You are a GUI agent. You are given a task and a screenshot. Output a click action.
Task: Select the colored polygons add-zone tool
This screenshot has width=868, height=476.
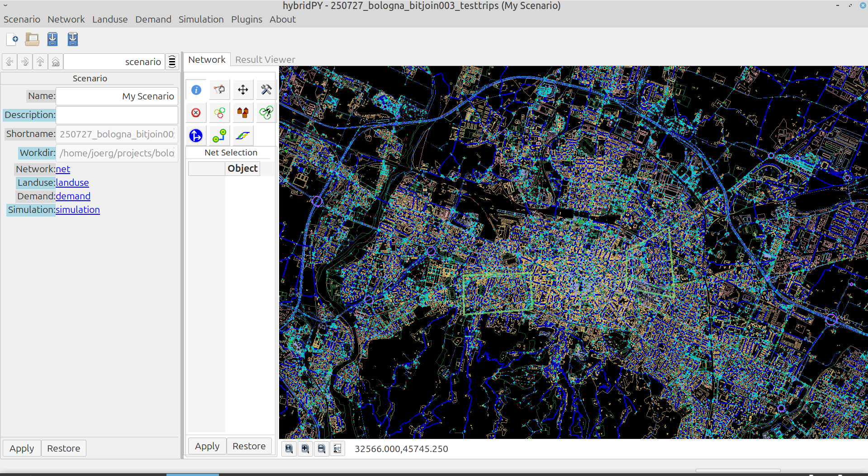pos(219,113)
